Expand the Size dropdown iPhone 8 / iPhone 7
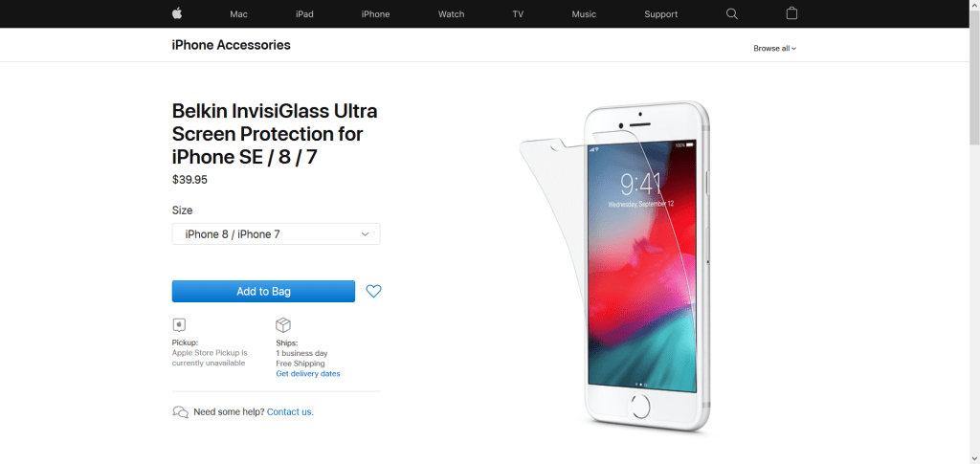Viewport: 980px width, 464px height. coord(276,234)
